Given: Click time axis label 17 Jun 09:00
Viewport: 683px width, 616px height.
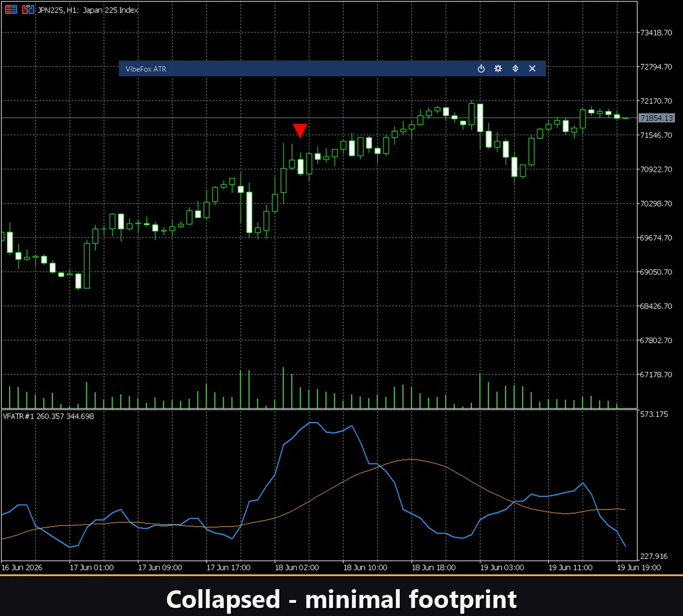Looking at the screenshot, I should point(160,568).
